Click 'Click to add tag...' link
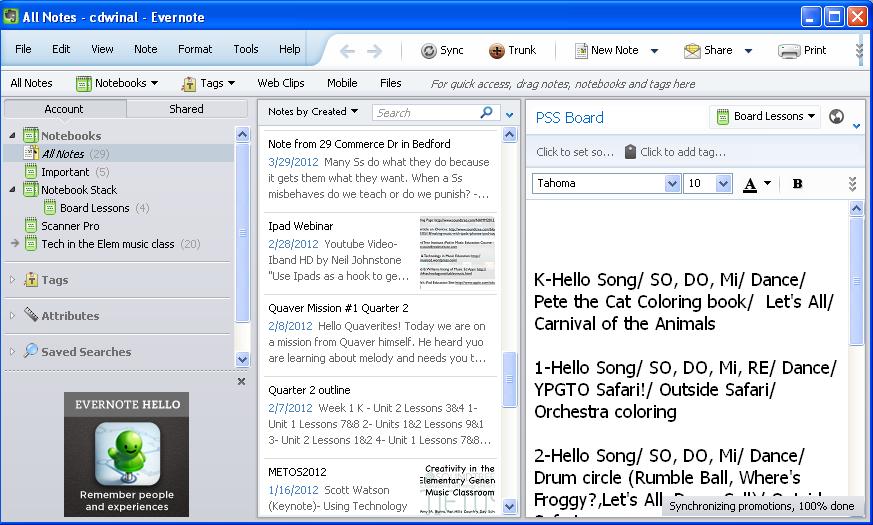The image size is (873, 525). pos(682,152)
